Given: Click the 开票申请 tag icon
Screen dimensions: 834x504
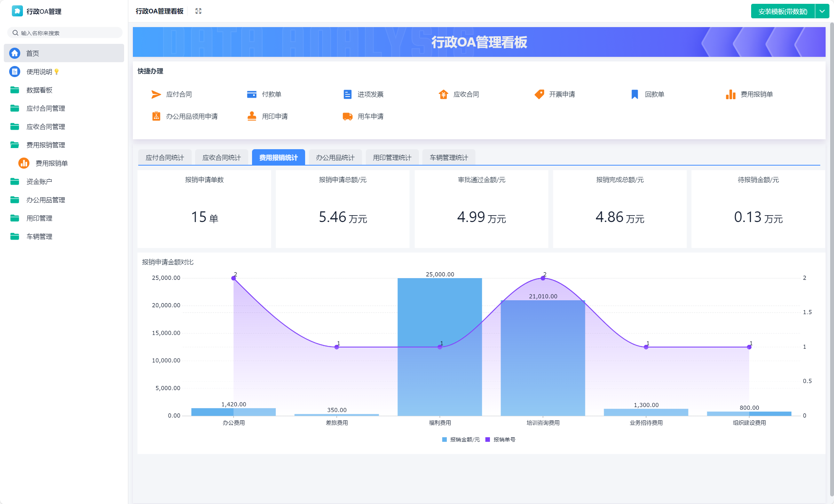Looking at the screenshot, I should [x=539, y=94].
